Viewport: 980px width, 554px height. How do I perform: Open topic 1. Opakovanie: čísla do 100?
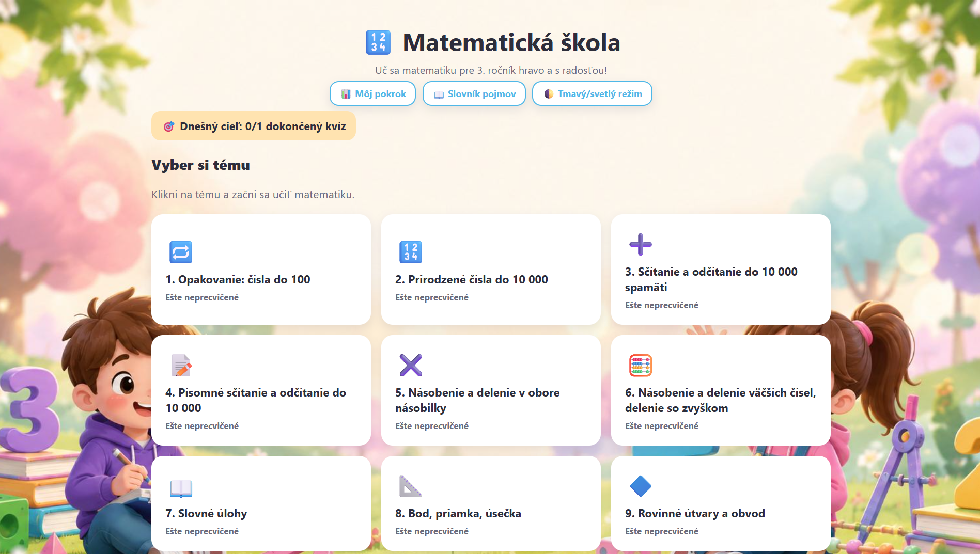[261, 270]
